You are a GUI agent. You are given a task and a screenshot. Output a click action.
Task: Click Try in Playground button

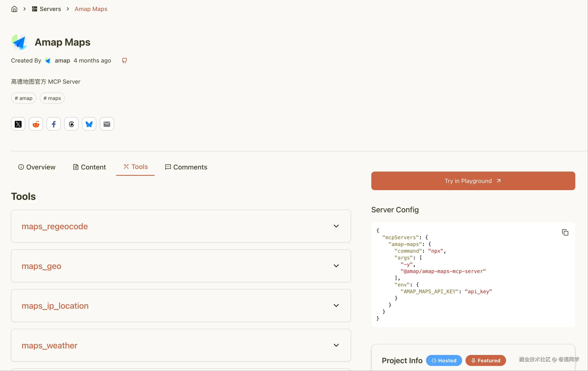tap(473, 181)
